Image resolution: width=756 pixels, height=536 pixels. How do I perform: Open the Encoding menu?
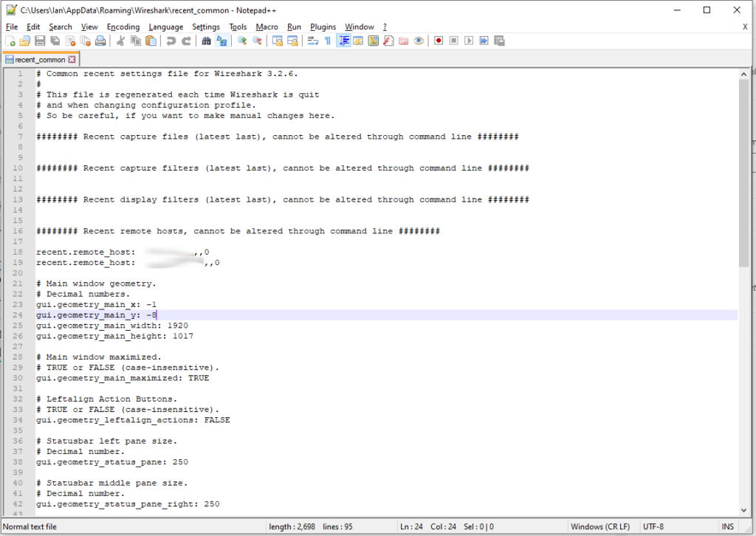[x=123, y=27]
